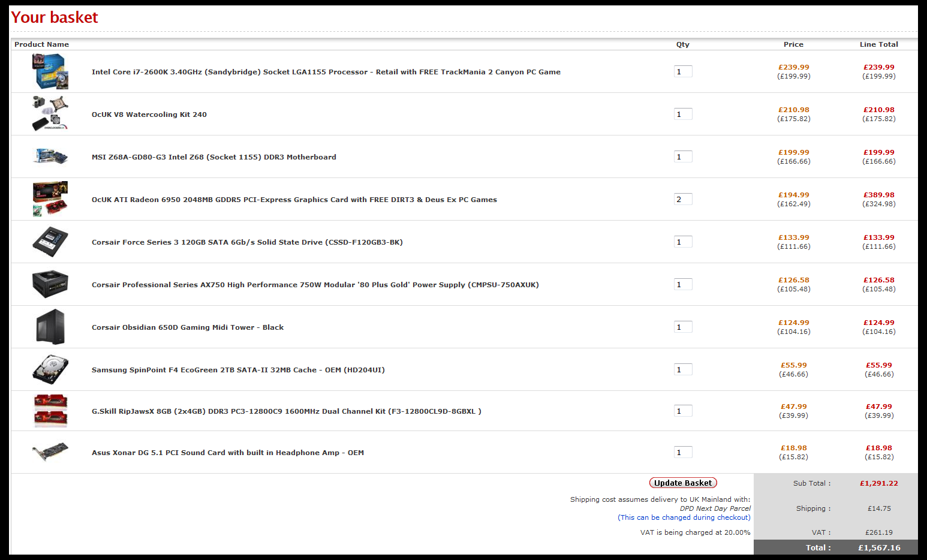Click the Sub Total value £1,291.22
927x560 pixels.
879,483
